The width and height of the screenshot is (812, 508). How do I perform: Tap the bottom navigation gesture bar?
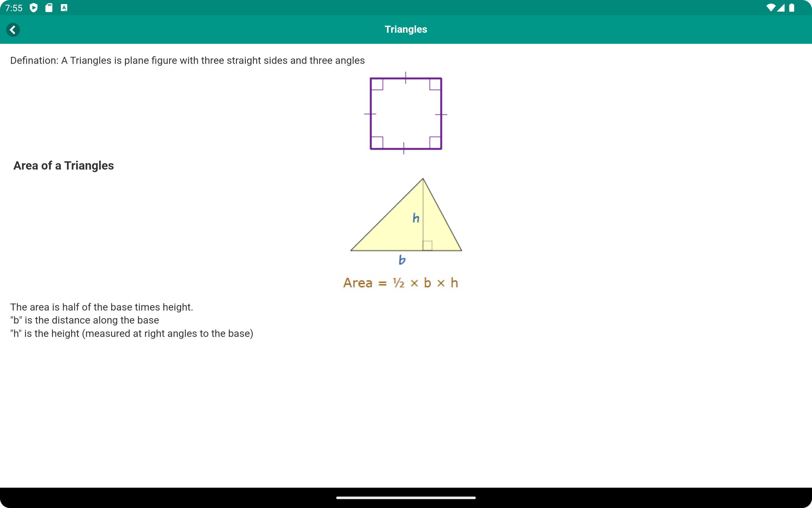coord(406,498)
